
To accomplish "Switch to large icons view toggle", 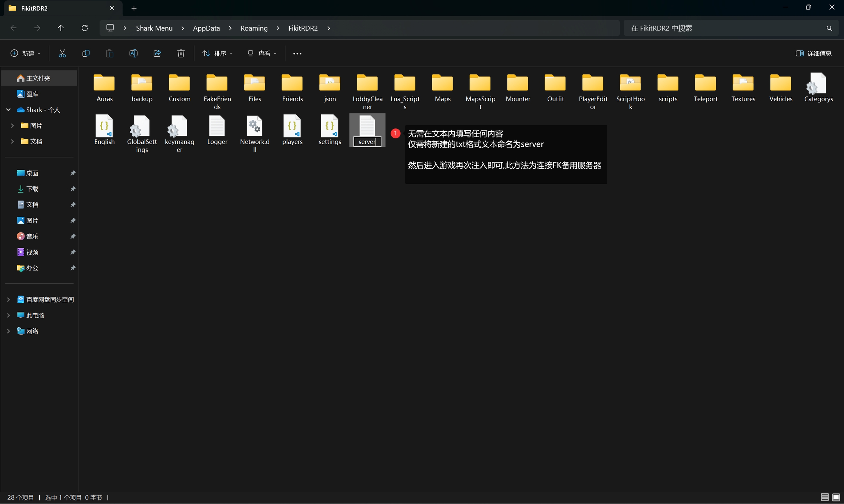I will 836,497.
